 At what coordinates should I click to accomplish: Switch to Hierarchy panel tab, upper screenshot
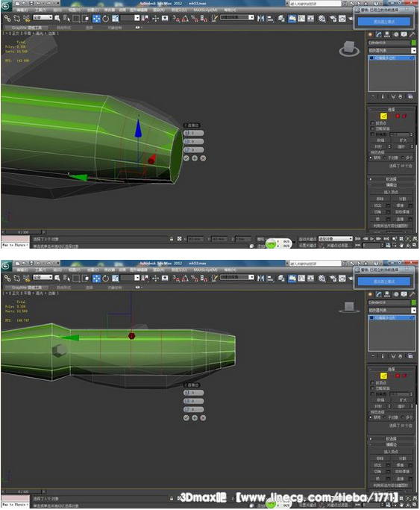pos(387,34)
